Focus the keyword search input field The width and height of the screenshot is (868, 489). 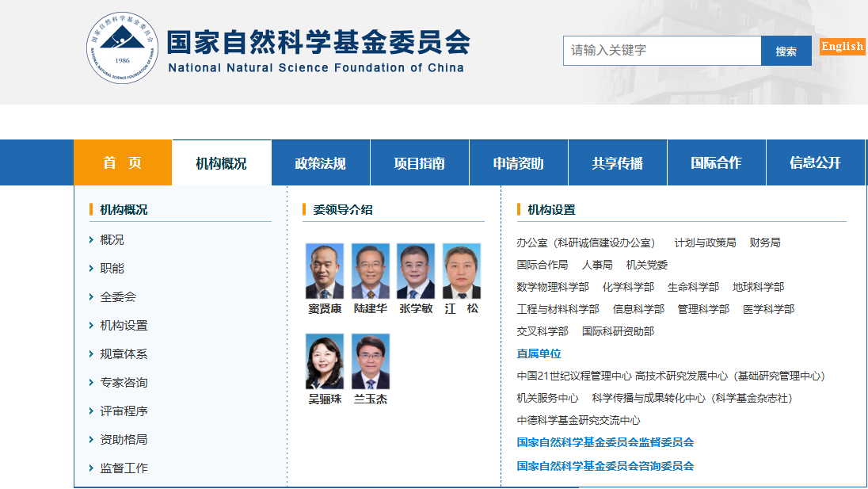(661, 51)
